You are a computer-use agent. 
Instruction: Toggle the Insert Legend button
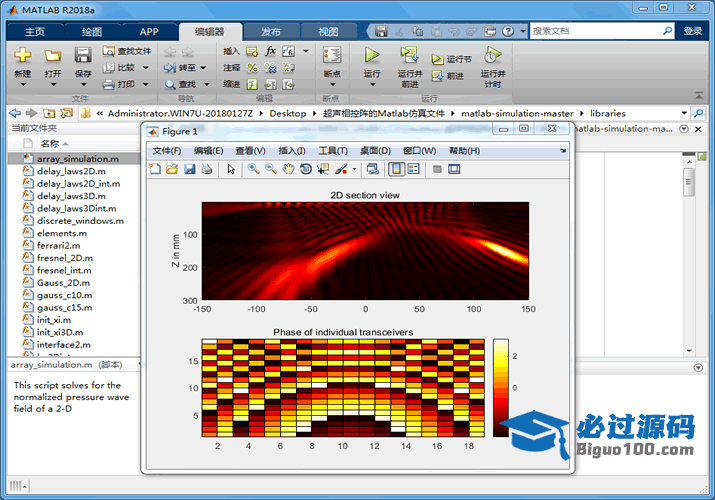click(413, 169)
